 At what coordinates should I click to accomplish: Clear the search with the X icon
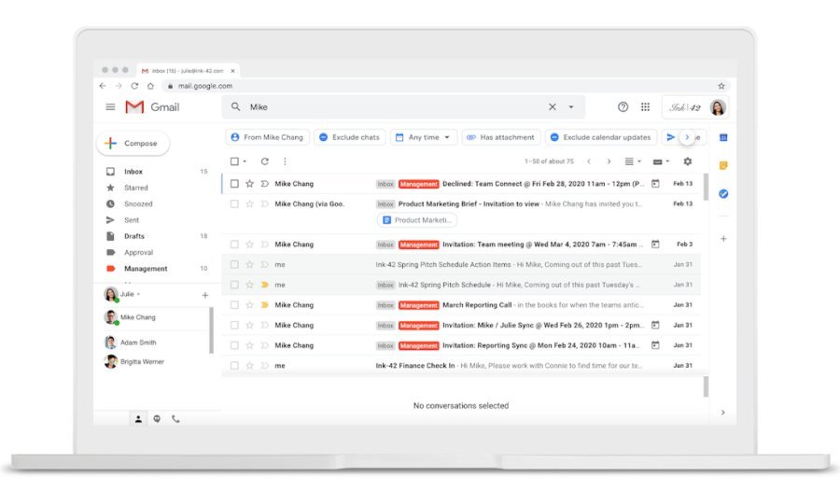[553, 107]
